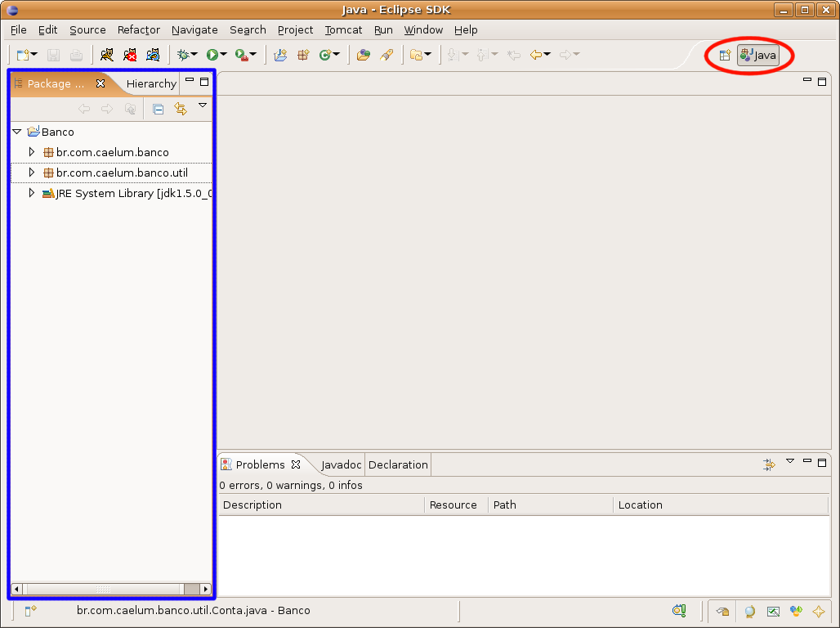Toggle Link with Editor in Package Explorer
Screen dimensions: 840x628
[181, 110]
